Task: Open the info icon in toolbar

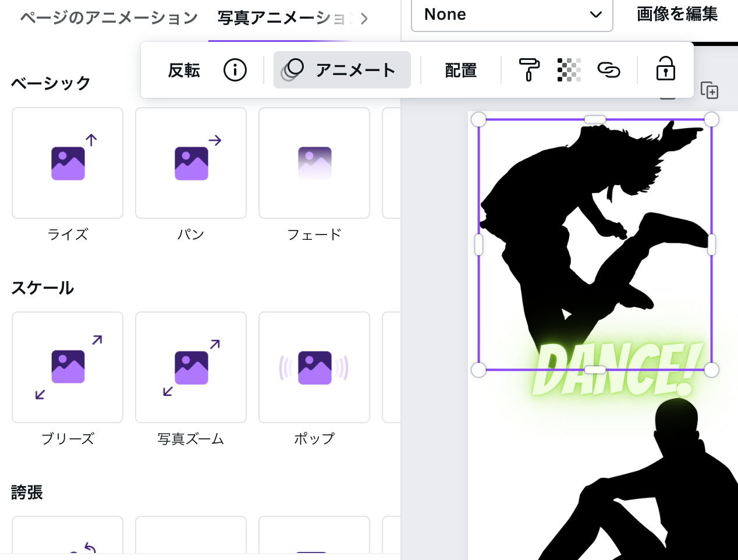Action: [235, 70]
